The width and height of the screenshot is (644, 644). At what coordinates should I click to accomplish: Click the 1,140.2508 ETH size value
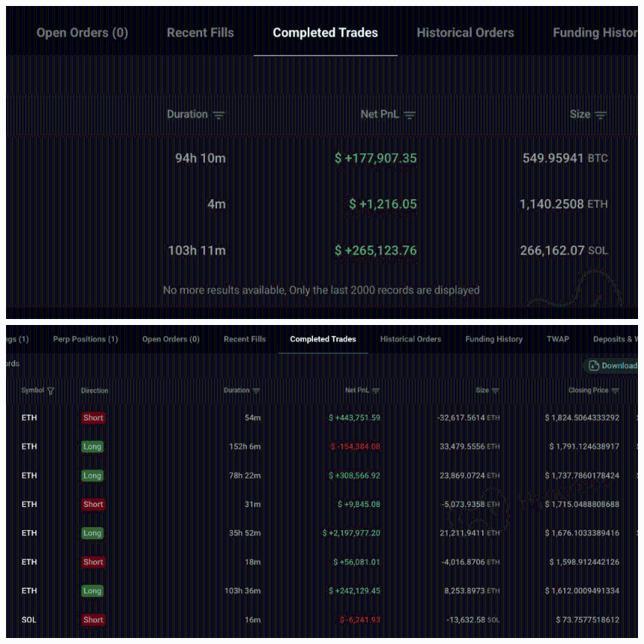pyautogui.click(x=563, y=204)
